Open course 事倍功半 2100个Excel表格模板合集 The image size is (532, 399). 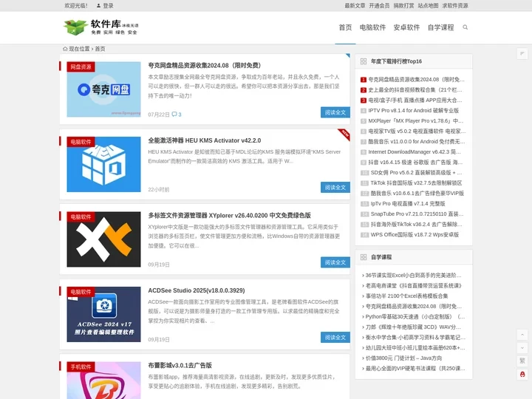click(407, 296)
